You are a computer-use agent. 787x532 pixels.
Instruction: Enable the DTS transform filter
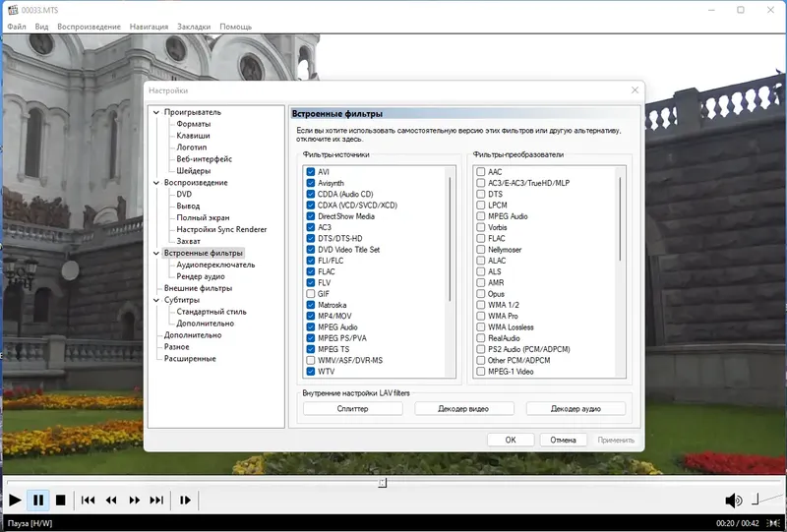pyautogui.click(x=481, y=194)
